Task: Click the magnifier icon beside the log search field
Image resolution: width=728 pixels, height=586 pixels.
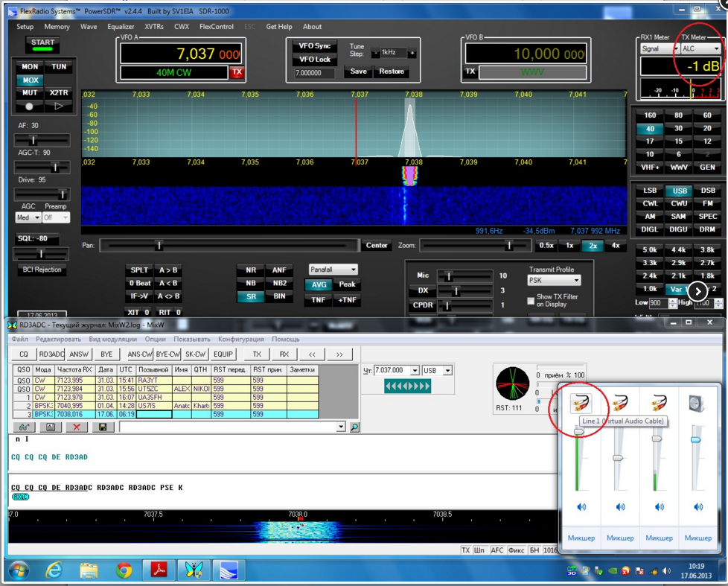Action: 354,427
